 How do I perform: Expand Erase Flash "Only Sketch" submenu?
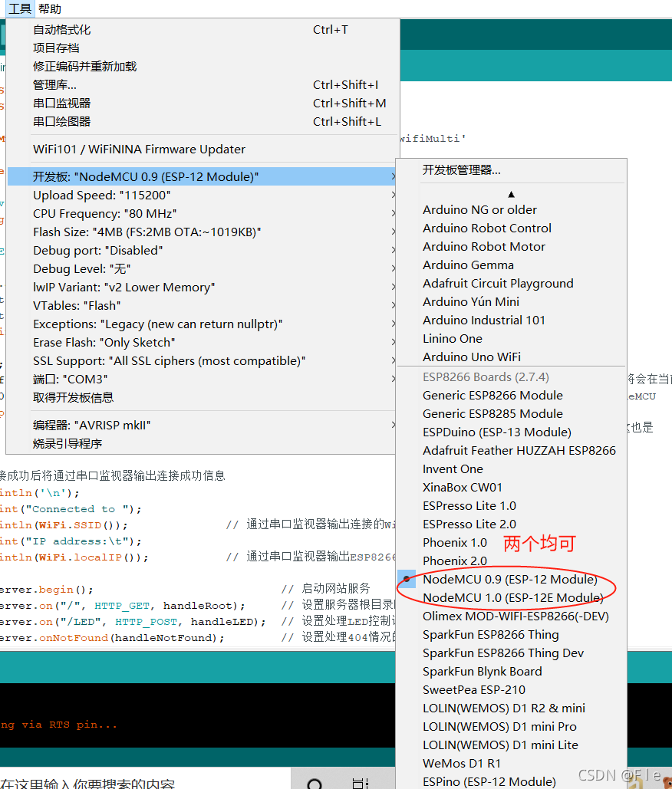(203, 343)
